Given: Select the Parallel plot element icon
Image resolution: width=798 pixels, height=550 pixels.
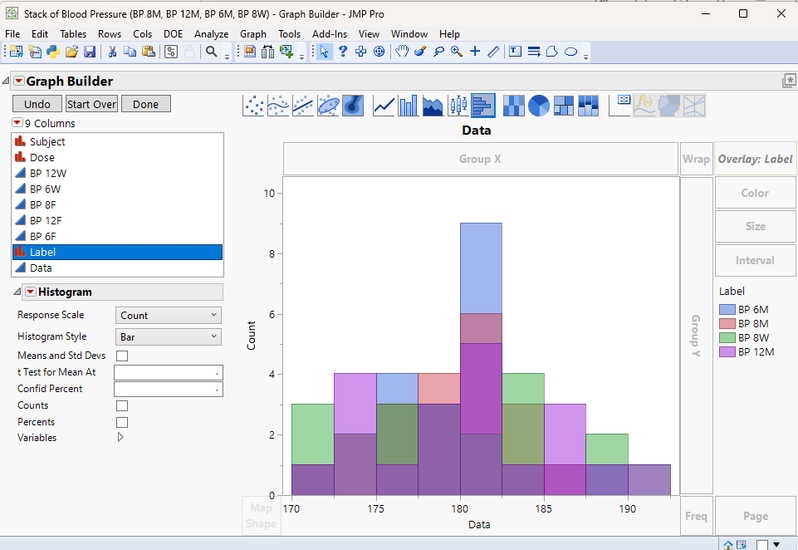Looking at the screenshot, I should click(694, 106).
